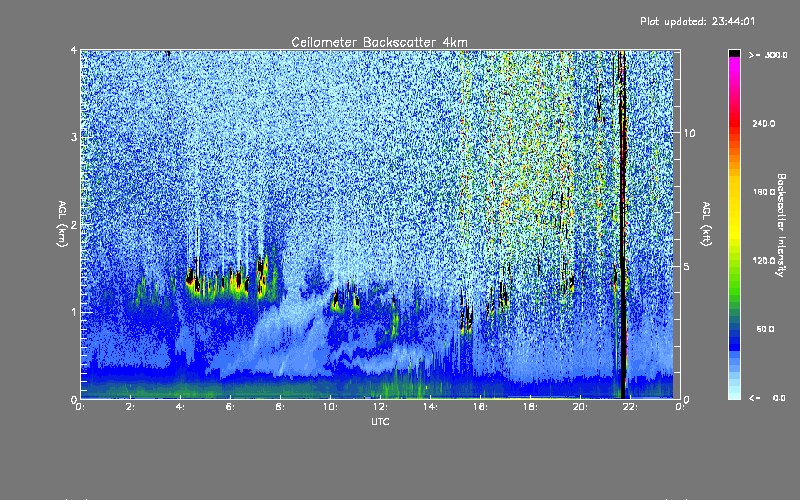Click the "16:" UTC tick label
Screen dimensions: 800x500
click(480, 407)
